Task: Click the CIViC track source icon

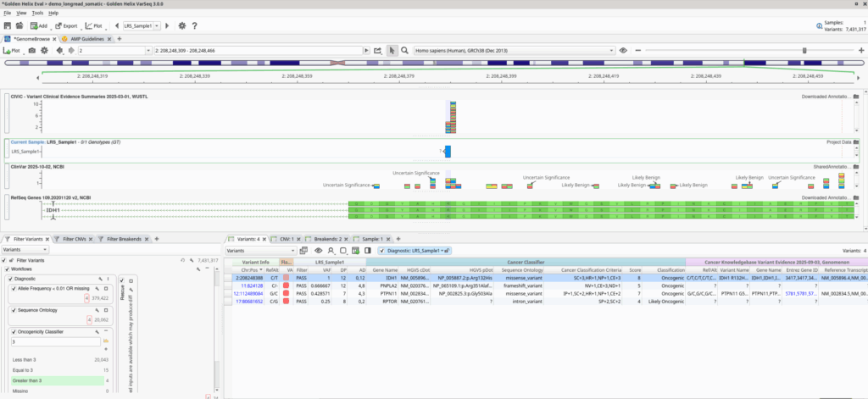Action: (855, 97)
